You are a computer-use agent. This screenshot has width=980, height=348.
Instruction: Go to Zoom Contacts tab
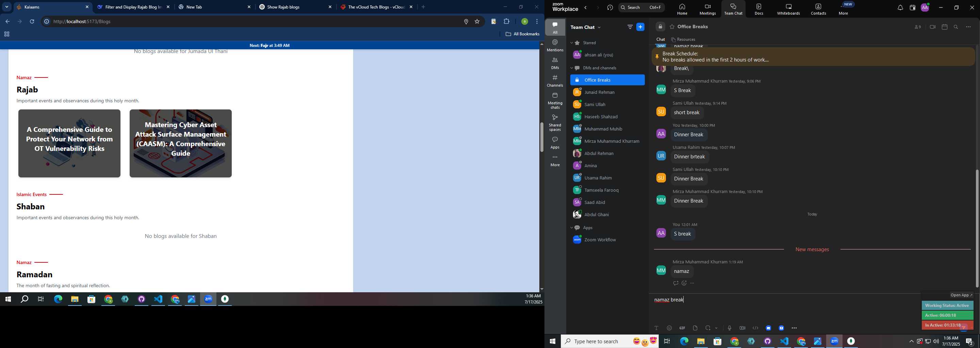[818, 9]
